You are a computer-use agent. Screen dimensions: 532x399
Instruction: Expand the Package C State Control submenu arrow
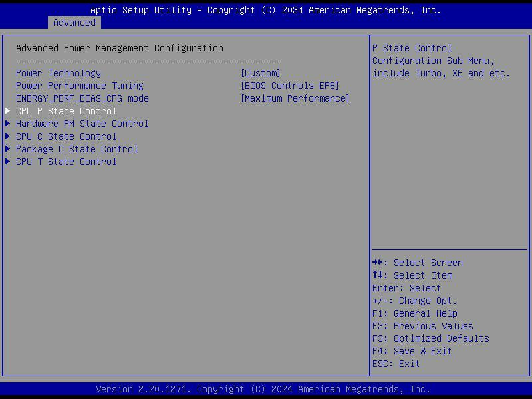tap(8, 149)
